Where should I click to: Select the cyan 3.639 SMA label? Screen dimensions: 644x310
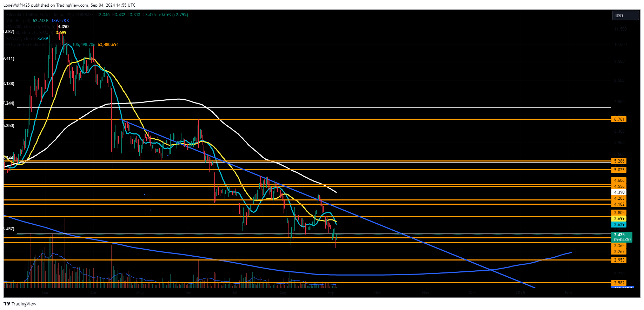pos(619,225)
